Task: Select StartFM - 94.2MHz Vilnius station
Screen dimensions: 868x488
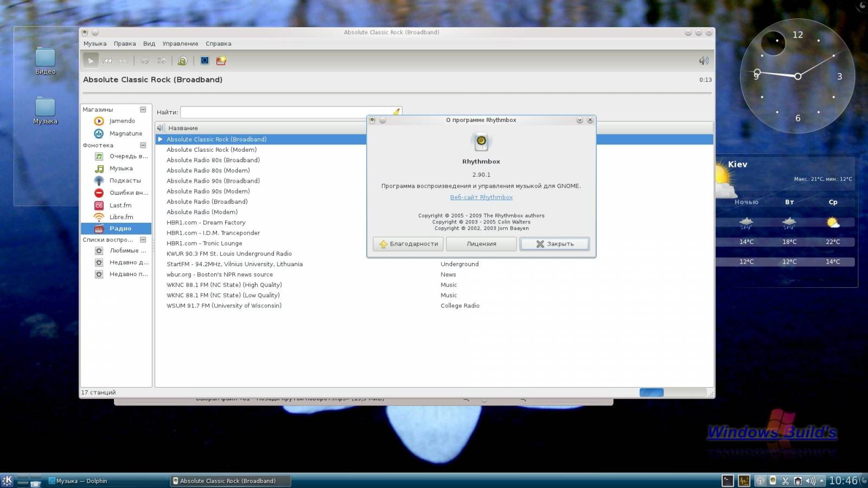Action: click(234, 264)
